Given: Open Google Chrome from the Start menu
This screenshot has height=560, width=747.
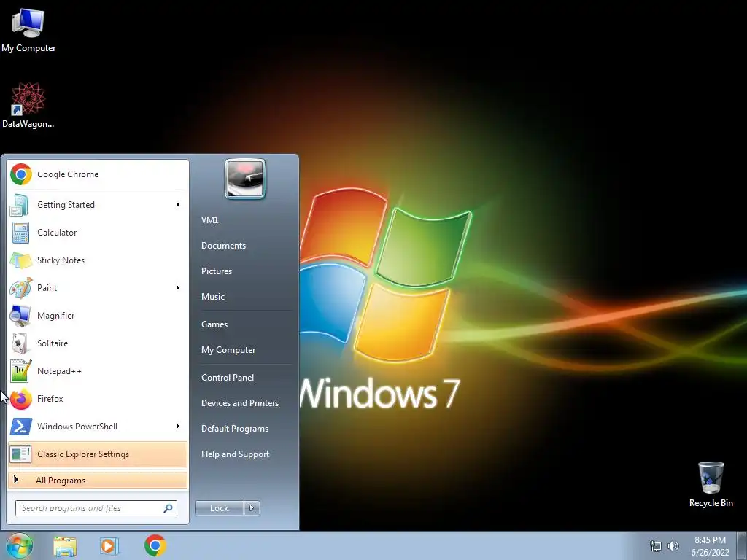Looking at the screenshot, I should (98, 174).
